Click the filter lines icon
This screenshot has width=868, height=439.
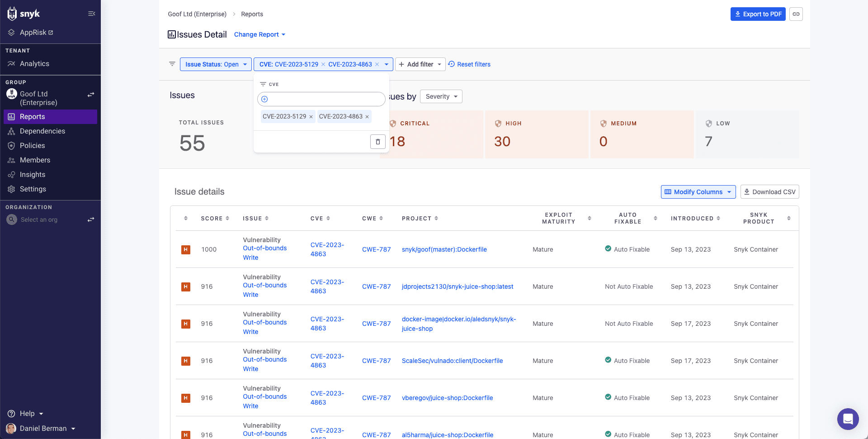(x=172, y=64)
